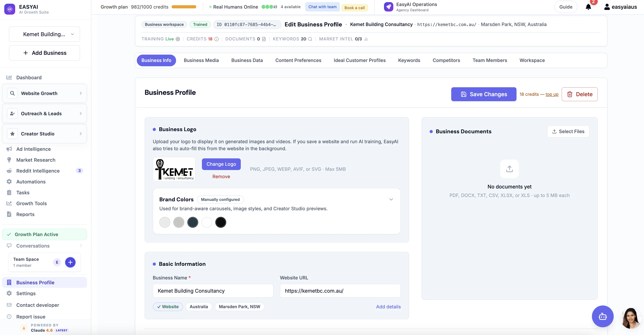Click the Outreach & Leads person icon
The height and width of the screenshot is (335, 644).
(x=12, y=113)
